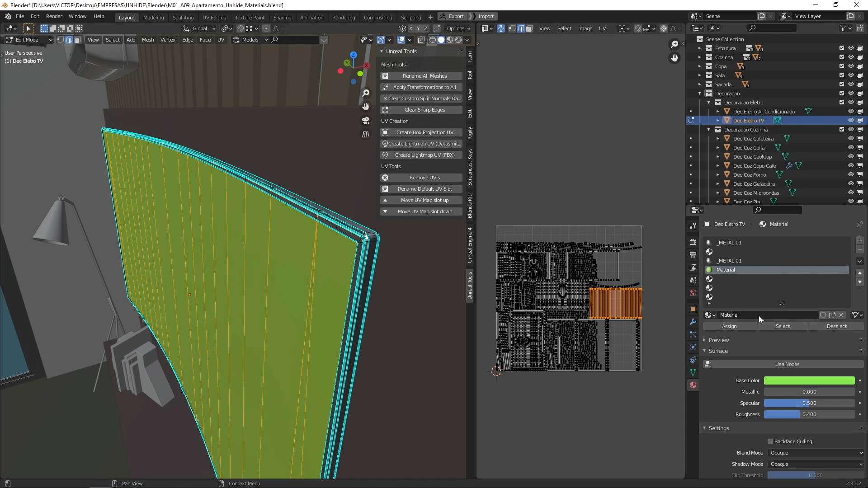Click the Render Properties icon in sidebar
The image size is (868, 488).
(693, 241)
